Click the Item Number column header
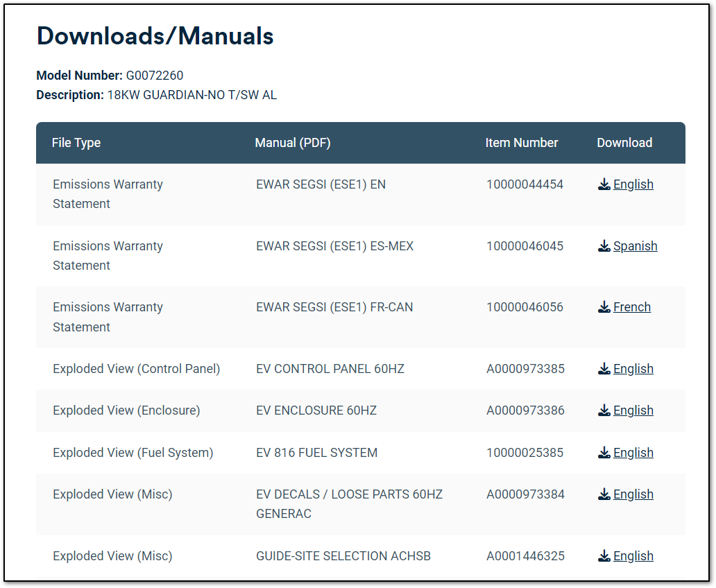 click(x=522, y=143)
